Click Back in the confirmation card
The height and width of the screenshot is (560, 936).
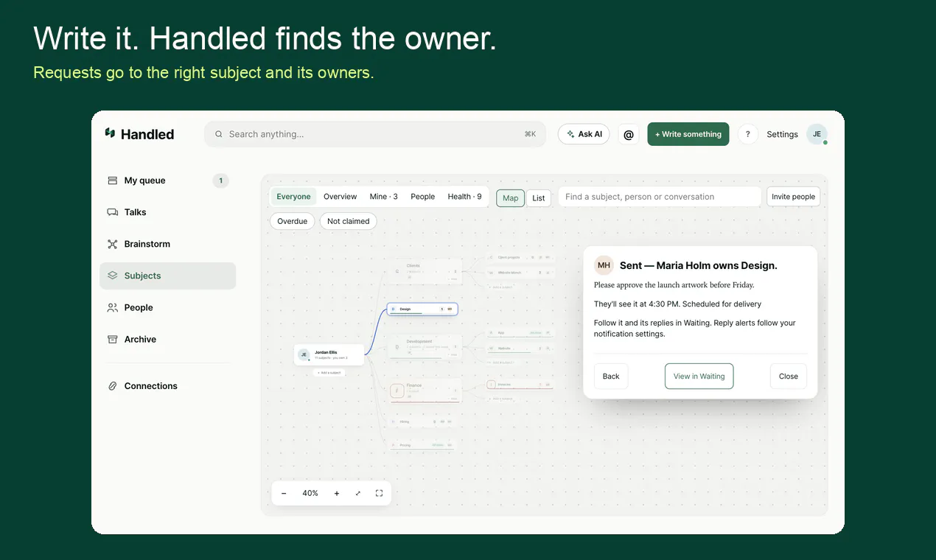[x=611, y=376]
